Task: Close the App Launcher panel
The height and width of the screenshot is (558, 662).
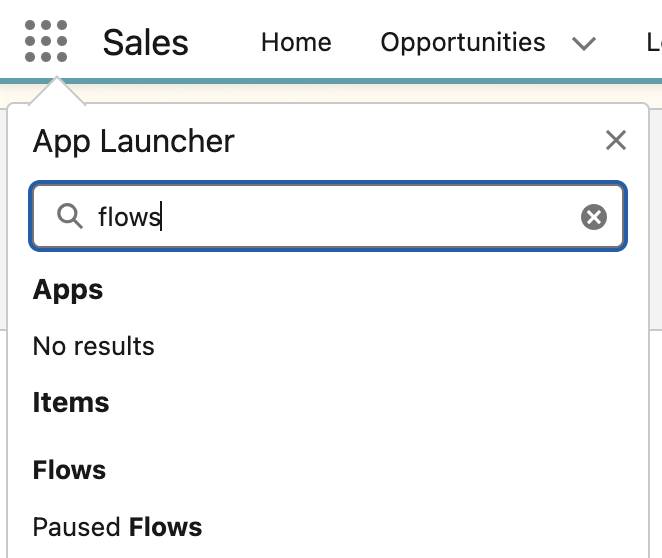Action: [x=616, y=140]
